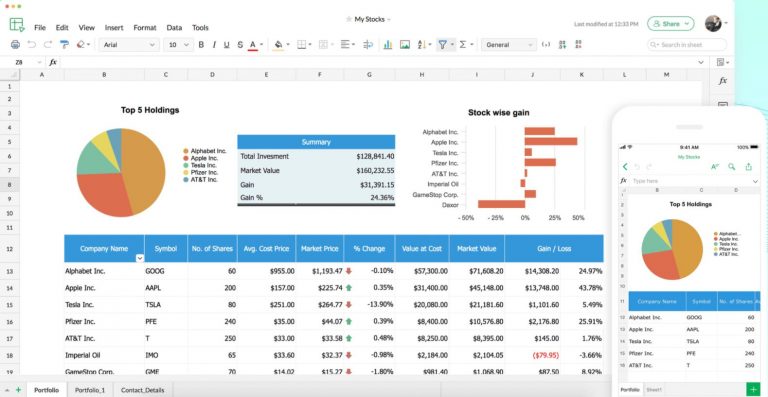Click the Insert Image icon

coord(405,45)
